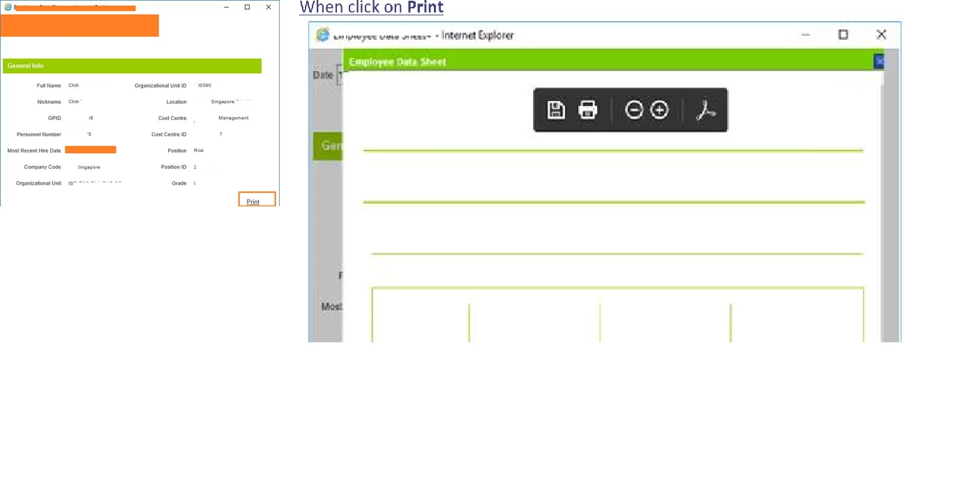Close the left General Info window

click(x=269, y=7)
